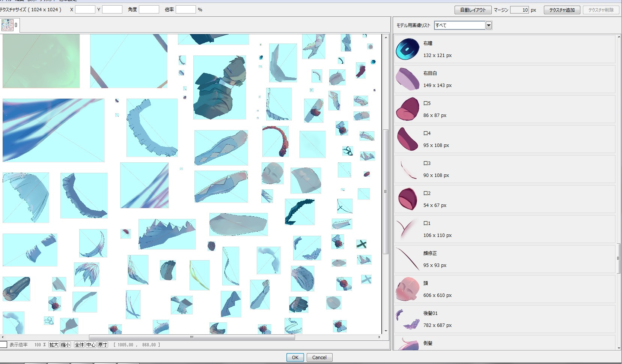Click the image list scrollbar up arrow
Screen dimensions: 622x364
[618, 37]
